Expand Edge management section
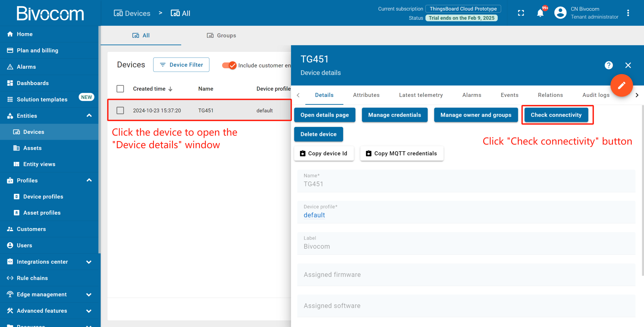The width and height of the screenshot is (644, 327). (x=89, y=295)
